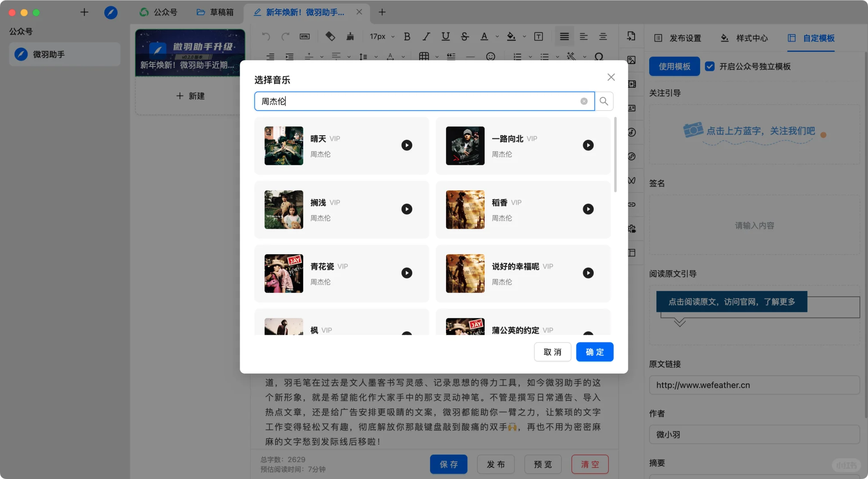
Task: Cancel the music dialog with 取消
Action: pos(552,352)
